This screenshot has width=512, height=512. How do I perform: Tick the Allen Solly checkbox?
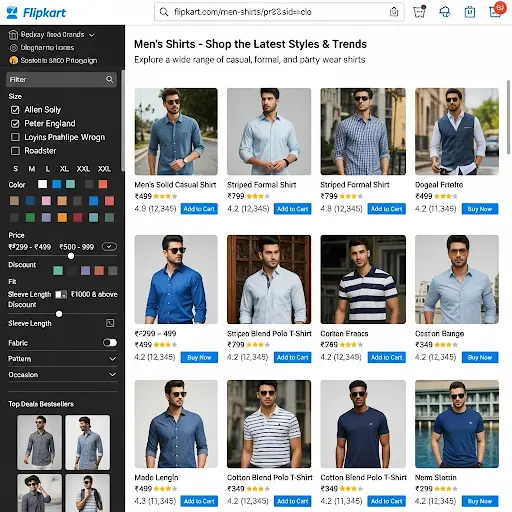click(15, 110)
